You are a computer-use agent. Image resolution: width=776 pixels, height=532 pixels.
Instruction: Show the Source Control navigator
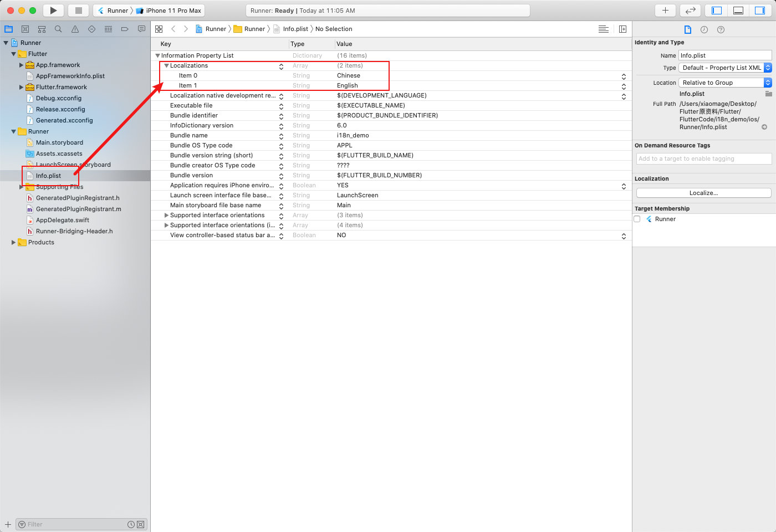point(25,29)
